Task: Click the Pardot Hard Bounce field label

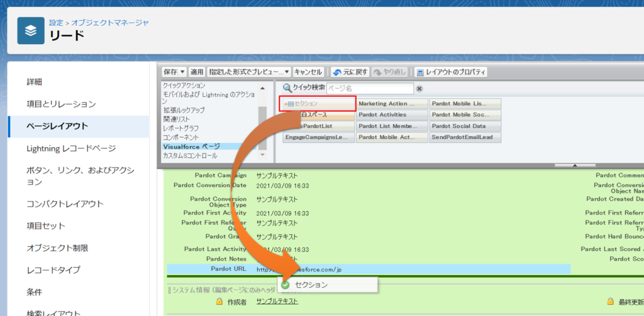Action: point(614,237)
